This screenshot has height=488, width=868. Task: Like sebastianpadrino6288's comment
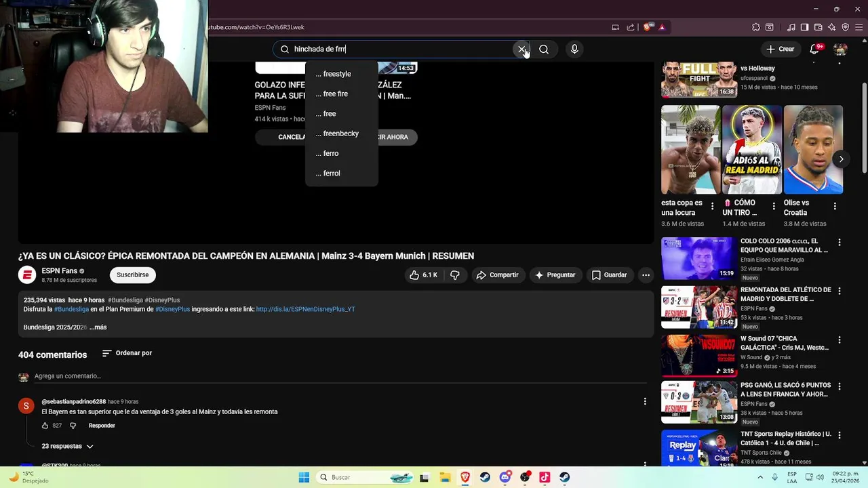(x=45, y=426)
